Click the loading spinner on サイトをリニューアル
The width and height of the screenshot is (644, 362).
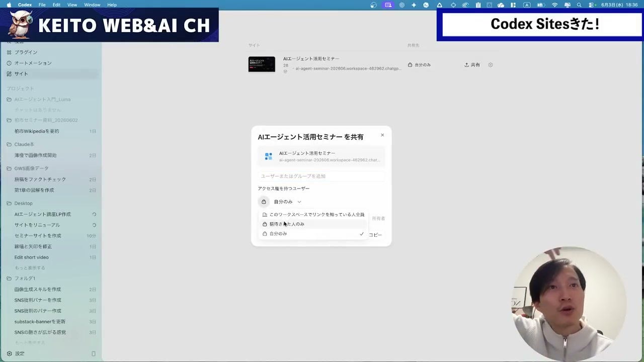click(x=94, y=225)
